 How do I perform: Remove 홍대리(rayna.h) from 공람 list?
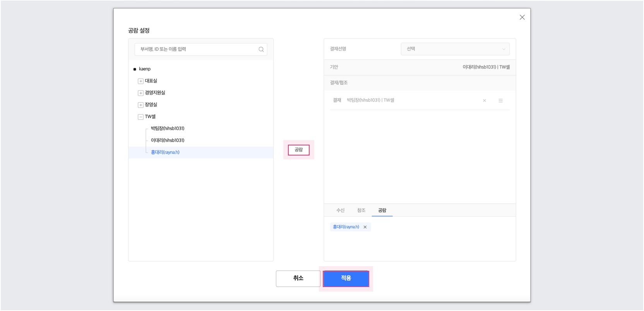point(365,227)
